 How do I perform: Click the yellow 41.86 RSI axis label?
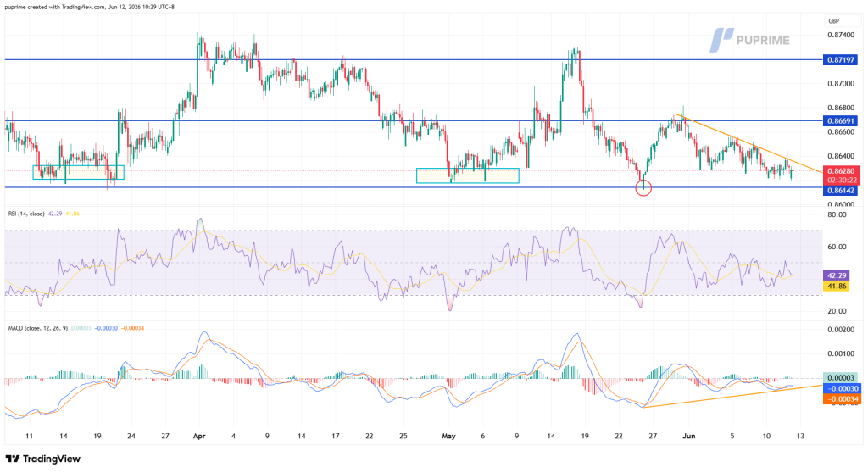[x=835, y=286]
